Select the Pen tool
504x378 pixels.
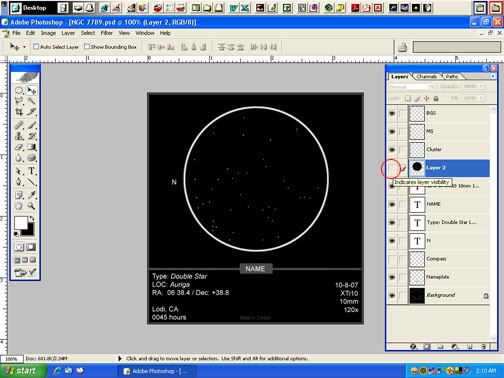coord(19,182)
